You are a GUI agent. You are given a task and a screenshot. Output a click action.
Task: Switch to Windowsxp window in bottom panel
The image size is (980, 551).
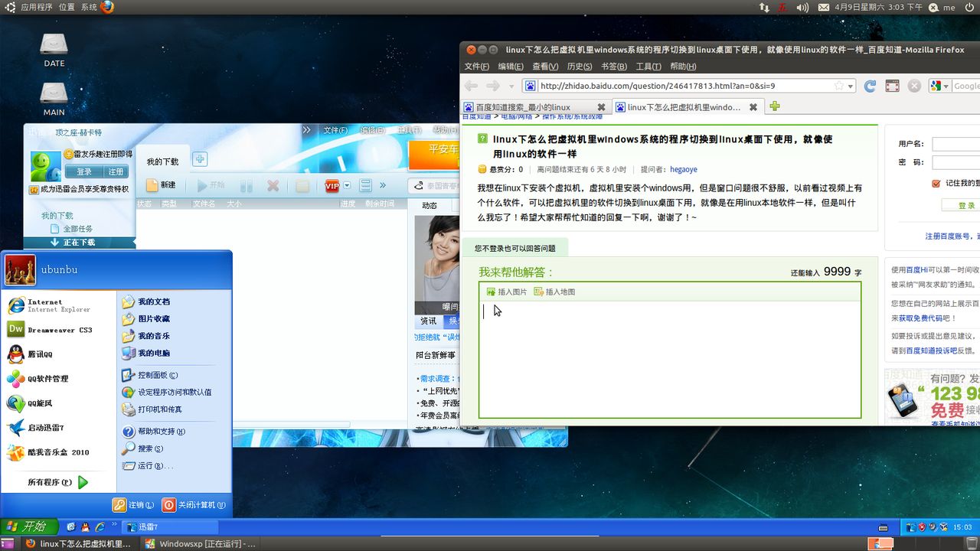pyautogui.click(x=201, y=543)
